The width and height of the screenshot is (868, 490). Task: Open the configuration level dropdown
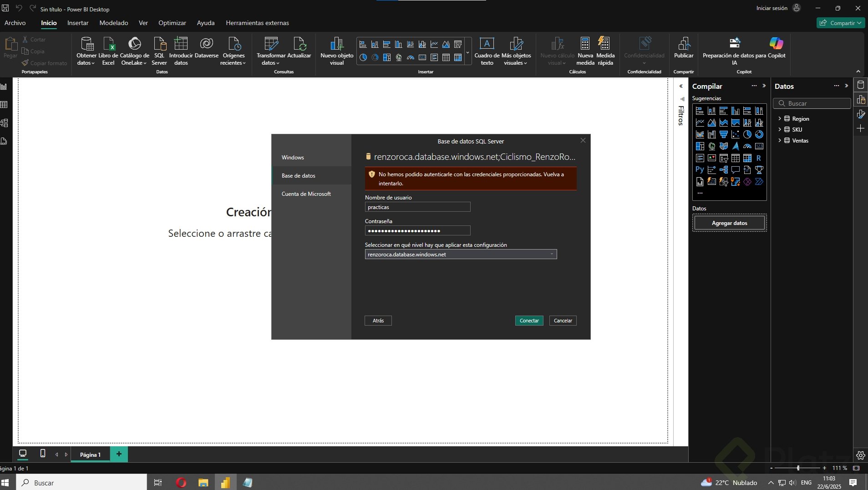pyautogui.click(x=461, y=254)
